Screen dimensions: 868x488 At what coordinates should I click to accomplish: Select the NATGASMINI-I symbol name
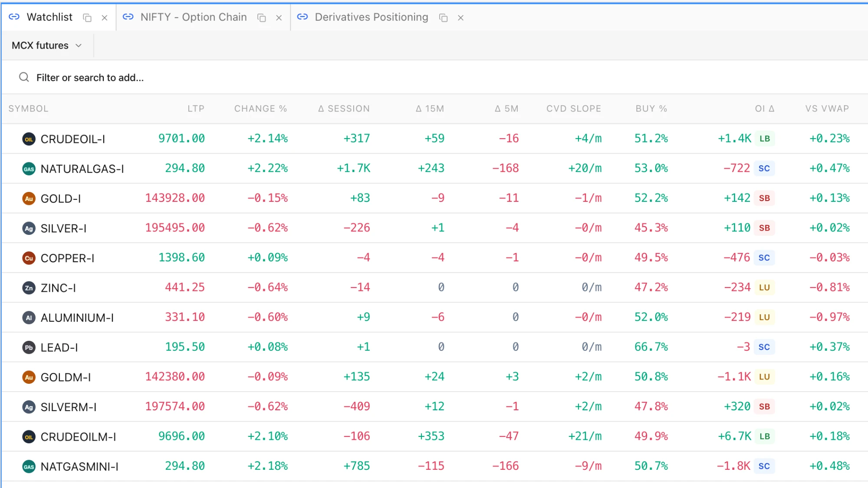point(79,467)
